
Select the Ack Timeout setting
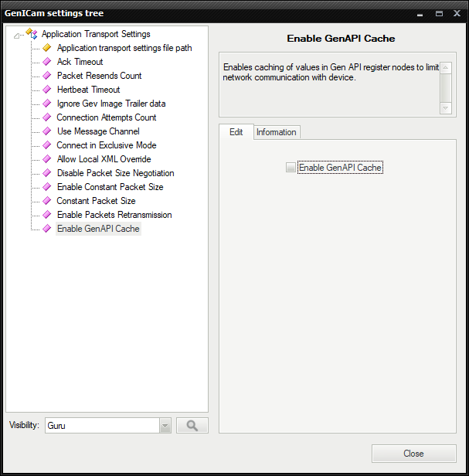click(80, 62)
